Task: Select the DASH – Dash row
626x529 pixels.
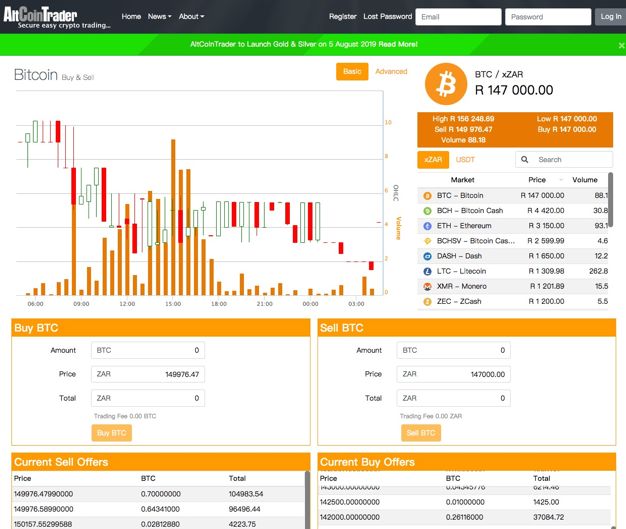Action: 513,256
